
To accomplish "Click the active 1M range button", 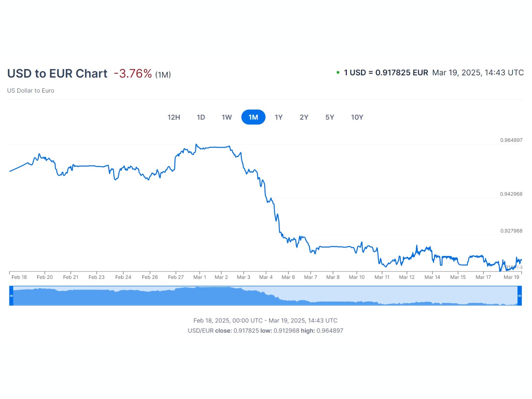I will click(253, 117).
